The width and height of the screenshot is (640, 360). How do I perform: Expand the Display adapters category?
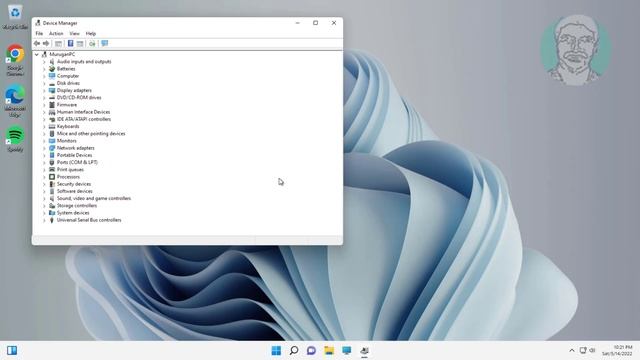[44, 91]
